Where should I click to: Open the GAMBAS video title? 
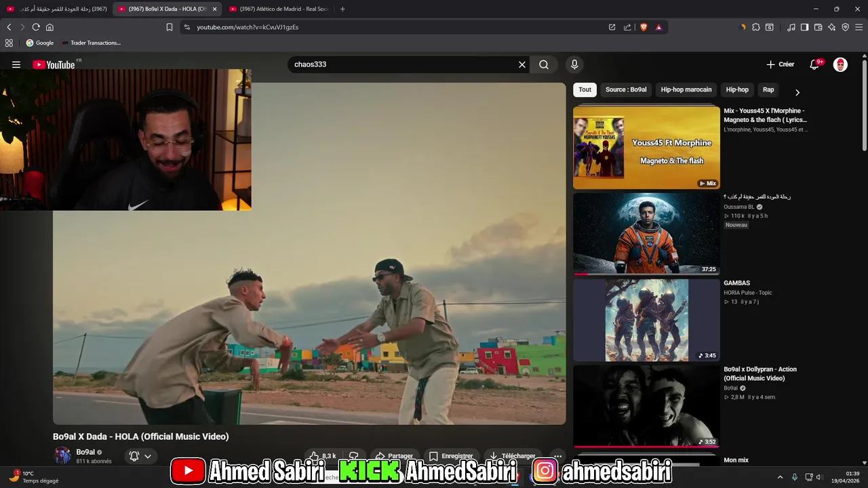(x=736, y=283)
